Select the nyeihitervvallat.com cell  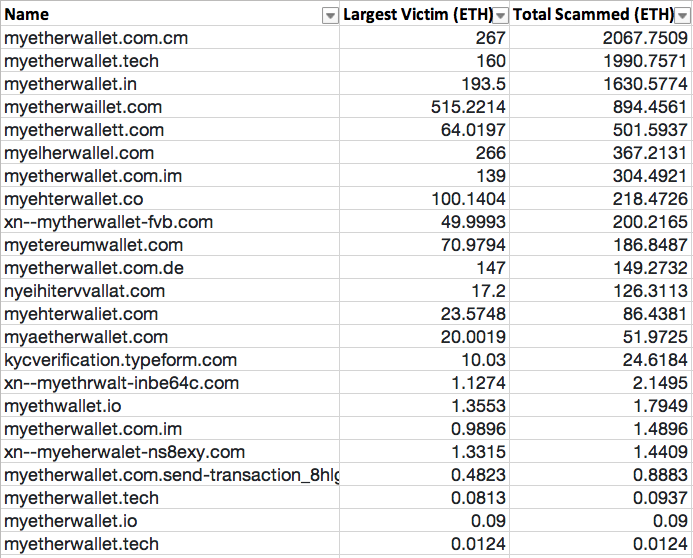click(85, 291)
